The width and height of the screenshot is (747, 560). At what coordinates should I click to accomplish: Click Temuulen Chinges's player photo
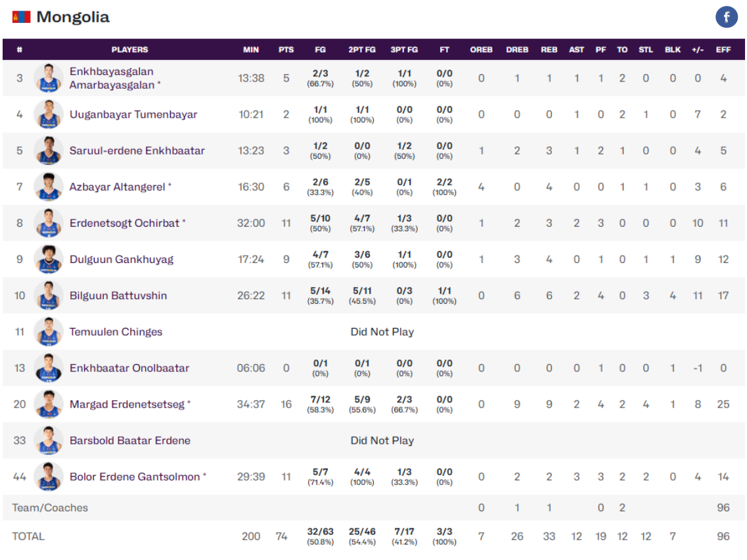click(x=49, y=332)
